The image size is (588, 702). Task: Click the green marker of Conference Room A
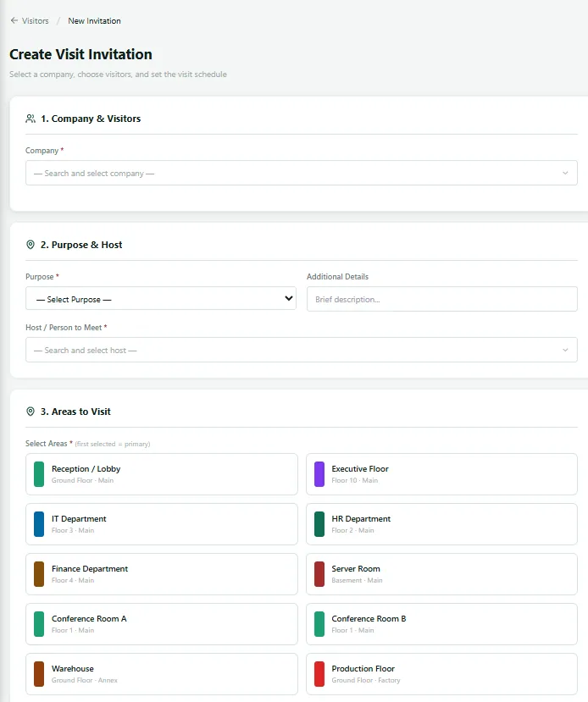pyautogui.click(x=39, y=624)
